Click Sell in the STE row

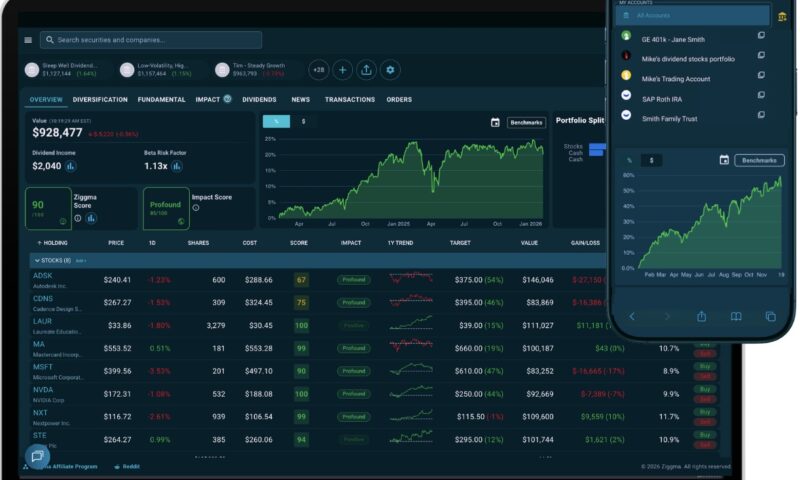pyautogui.click(x=705, y=445)
